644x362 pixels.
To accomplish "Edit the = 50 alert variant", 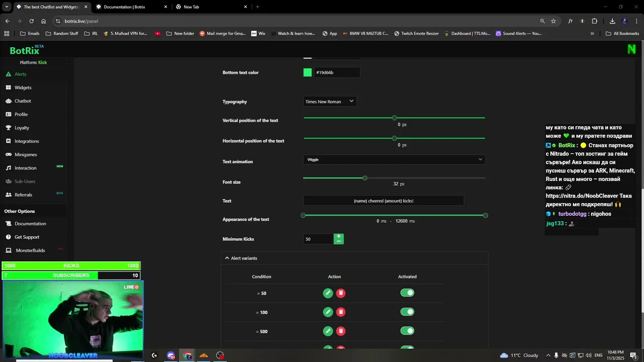I will (328, 293).
